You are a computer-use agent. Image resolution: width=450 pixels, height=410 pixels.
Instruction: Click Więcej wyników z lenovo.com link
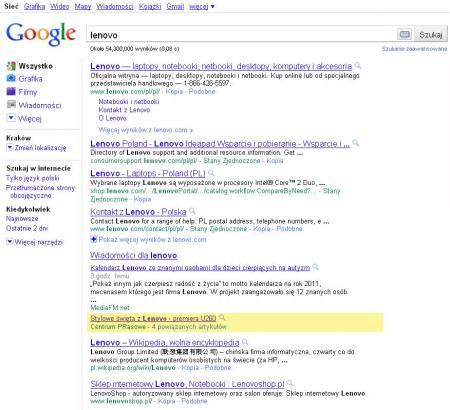click(x=146, y=130)
